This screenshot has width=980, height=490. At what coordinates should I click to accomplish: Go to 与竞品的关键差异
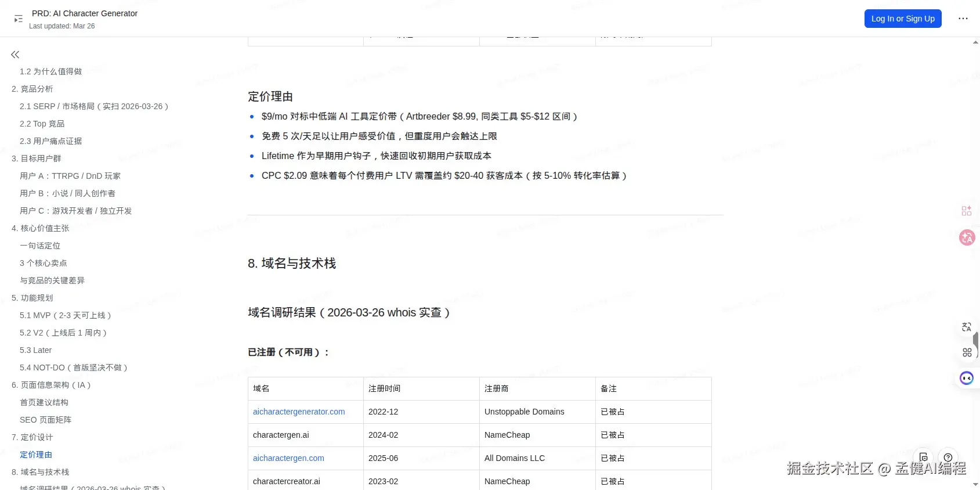(52, 280)
